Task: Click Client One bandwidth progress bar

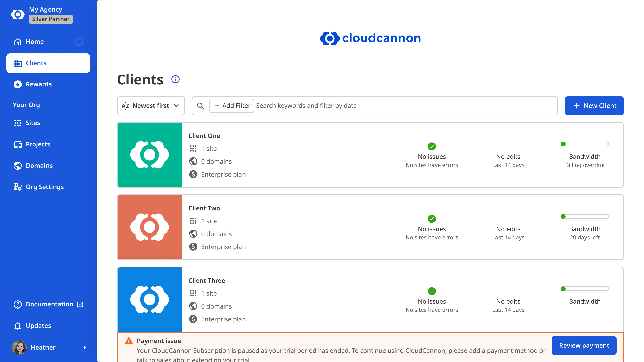Action: pyautogui.click(x=584, y=144)
